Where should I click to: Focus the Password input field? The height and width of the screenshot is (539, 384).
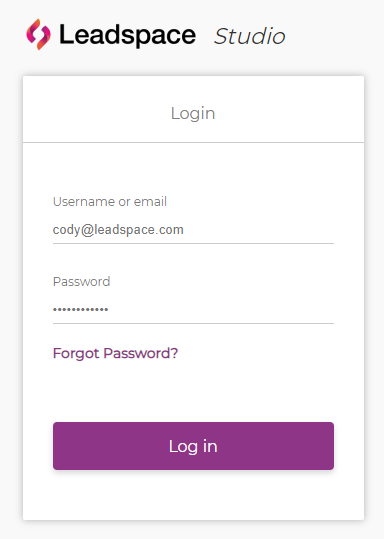193,309
